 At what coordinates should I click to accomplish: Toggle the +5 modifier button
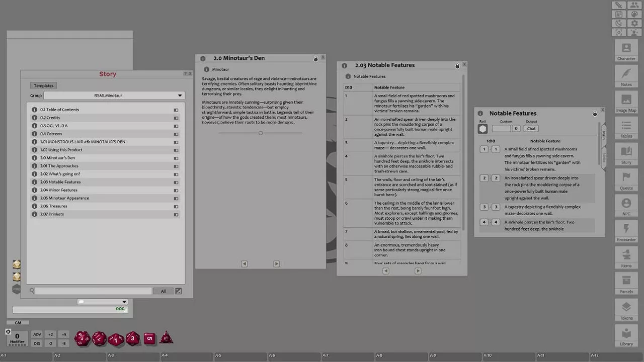(64, 334)
